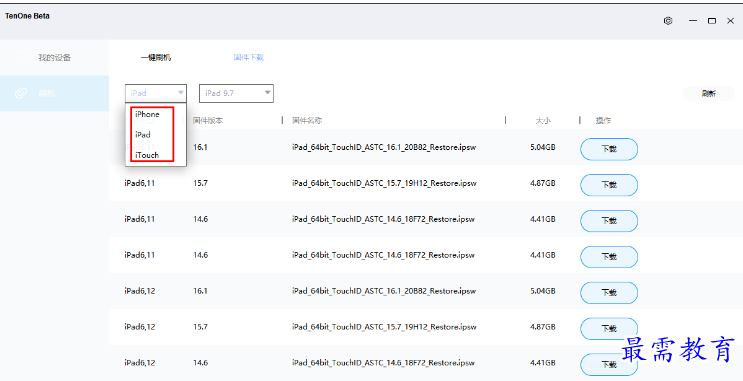Maximize the TenOne Beta window
743x381 pixels.
point(712,21)
